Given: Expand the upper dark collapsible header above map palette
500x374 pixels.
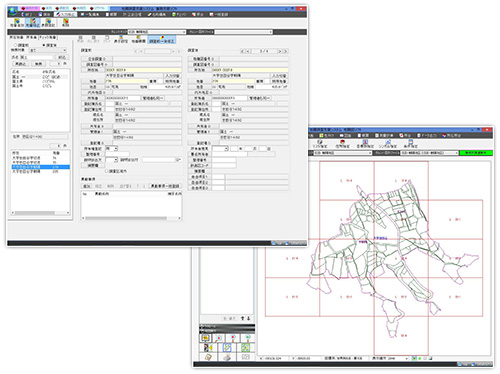Looking at the screenshot, I should pyautogui.click(x=227, y=326).
